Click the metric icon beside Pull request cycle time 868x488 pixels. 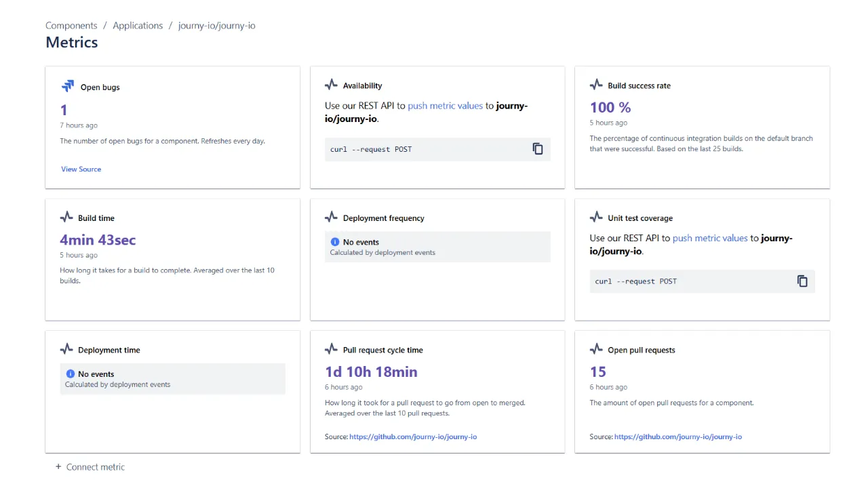click(x=331, y=348)
